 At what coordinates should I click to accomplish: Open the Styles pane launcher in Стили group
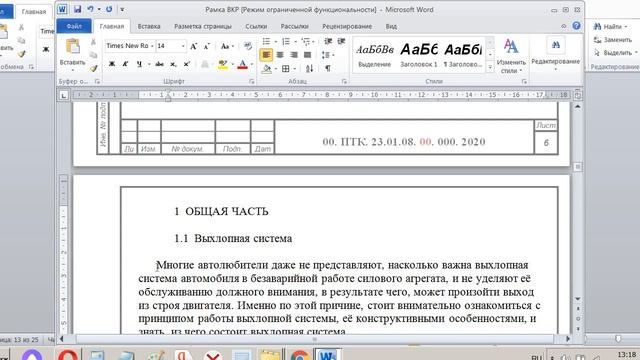524,82
